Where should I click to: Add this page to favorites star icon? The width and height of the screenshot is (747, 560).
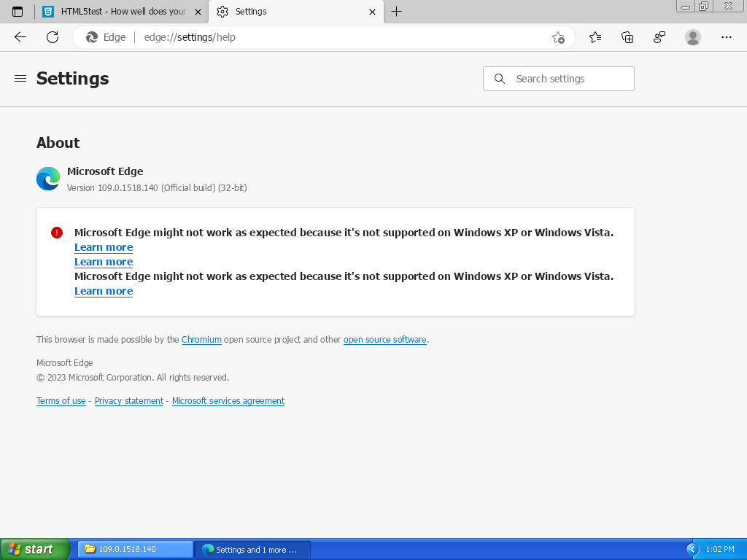pos(558,37)
